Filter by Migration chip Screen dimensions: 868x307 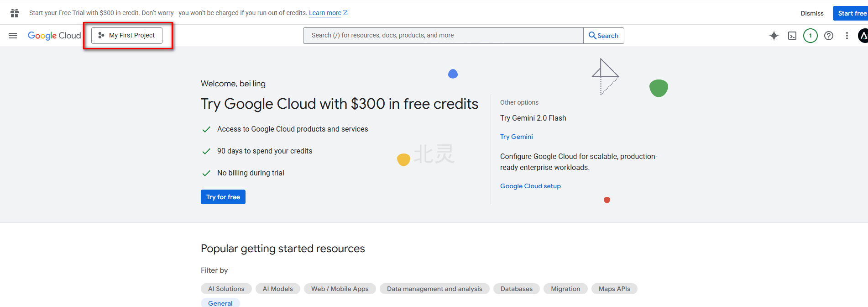coord(565,289)
